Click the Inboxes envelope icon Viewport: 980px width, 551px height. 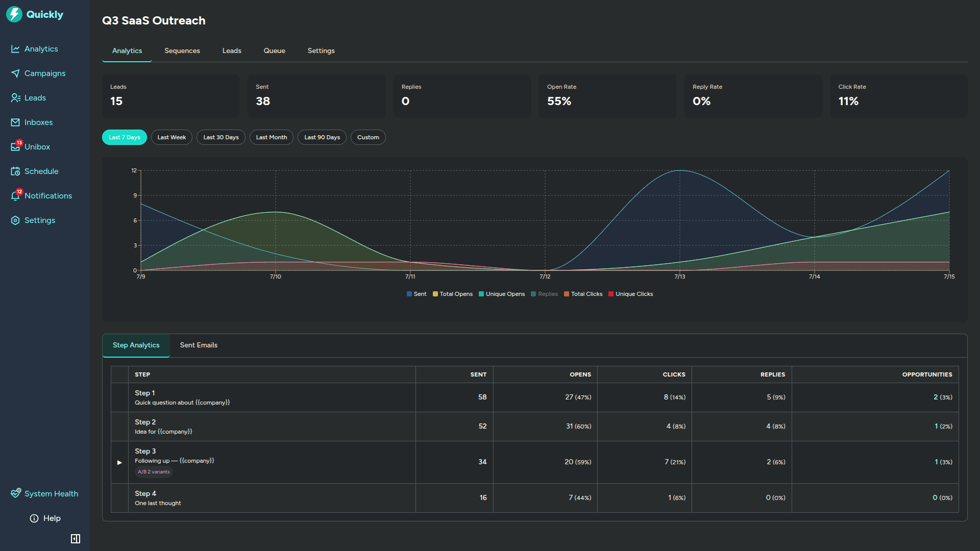[x=15, y=122]
